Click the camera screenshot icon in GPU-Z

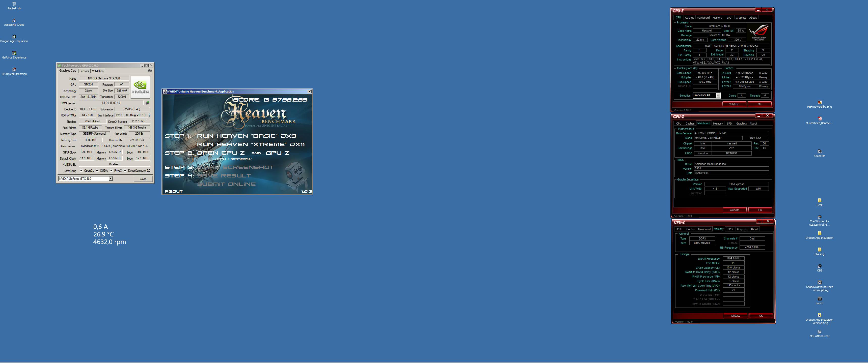pos(150,71)
